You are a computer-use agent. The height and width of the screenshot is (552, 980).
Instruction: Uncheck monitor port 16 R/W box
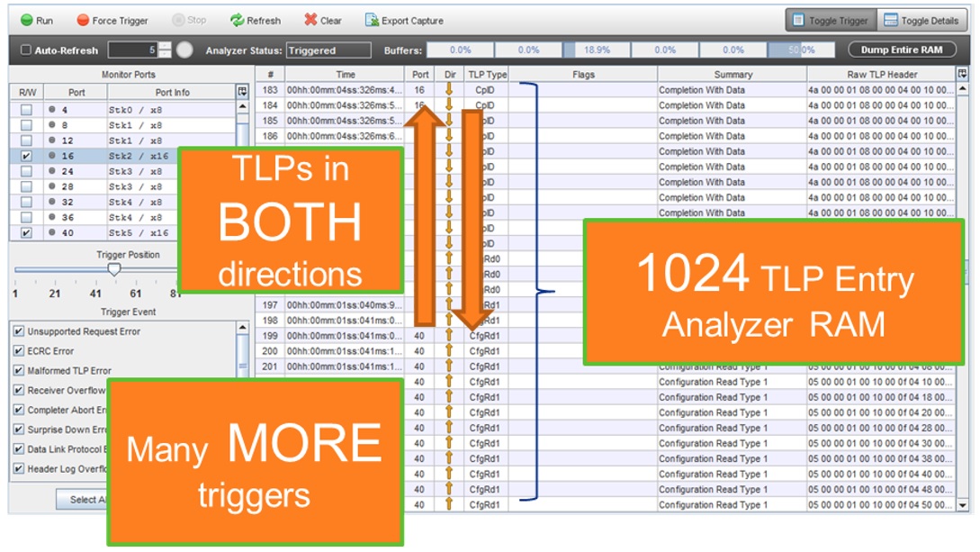[x=26, y=156]
